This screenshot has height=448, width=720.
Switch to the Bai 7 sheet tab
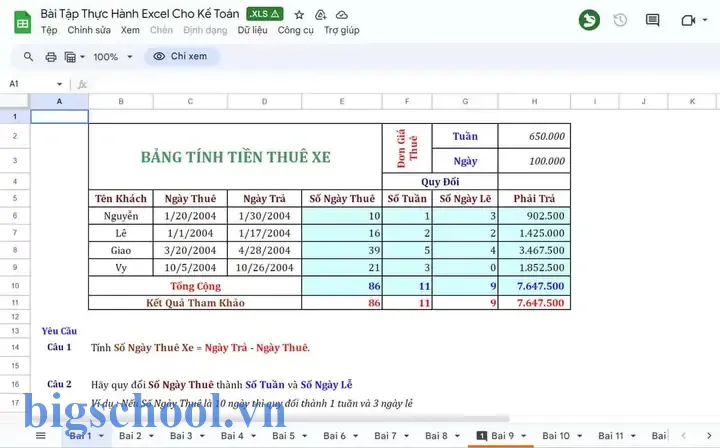pyautogui.click(x=385, y=436)
